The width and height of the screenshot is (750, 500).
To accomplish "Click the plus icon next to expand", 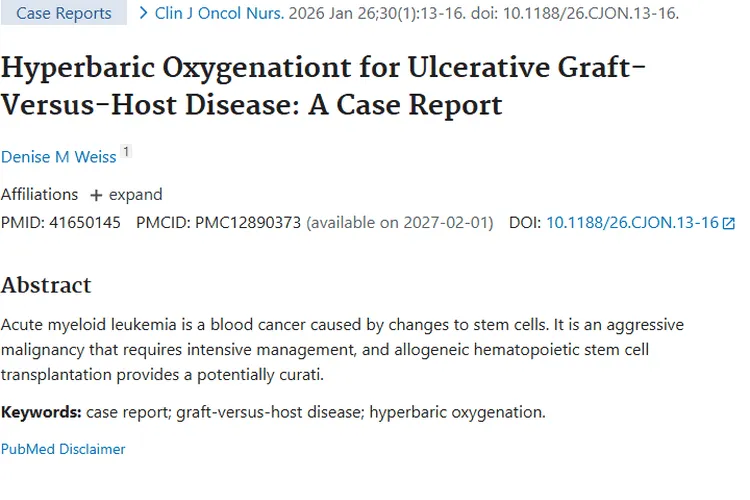I will point(96,195).
